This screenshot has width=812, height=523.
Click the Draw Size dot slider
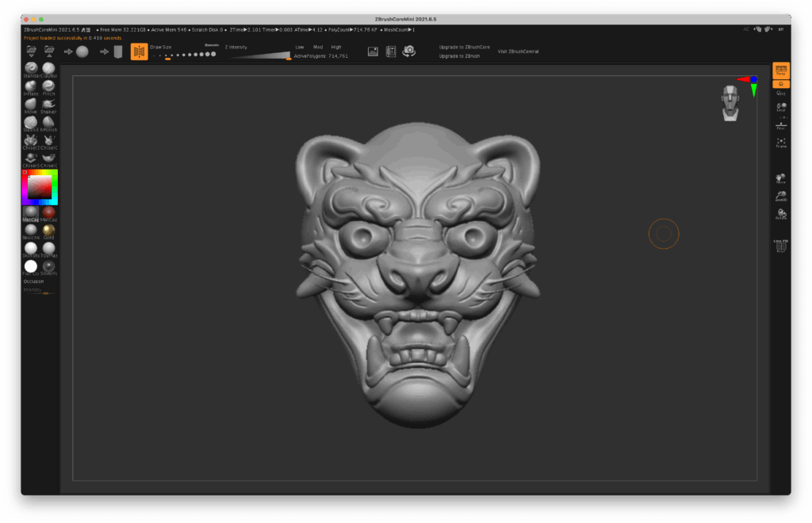click(x=184, y=55)
